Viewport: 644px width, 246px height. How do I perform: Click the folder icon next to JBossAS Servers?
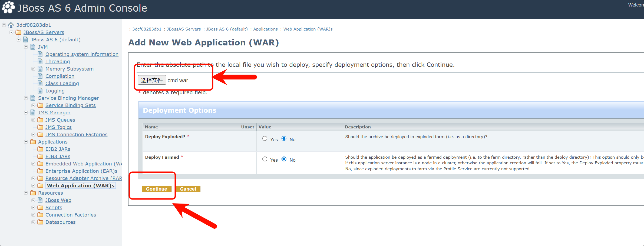[x=18, y=32]
